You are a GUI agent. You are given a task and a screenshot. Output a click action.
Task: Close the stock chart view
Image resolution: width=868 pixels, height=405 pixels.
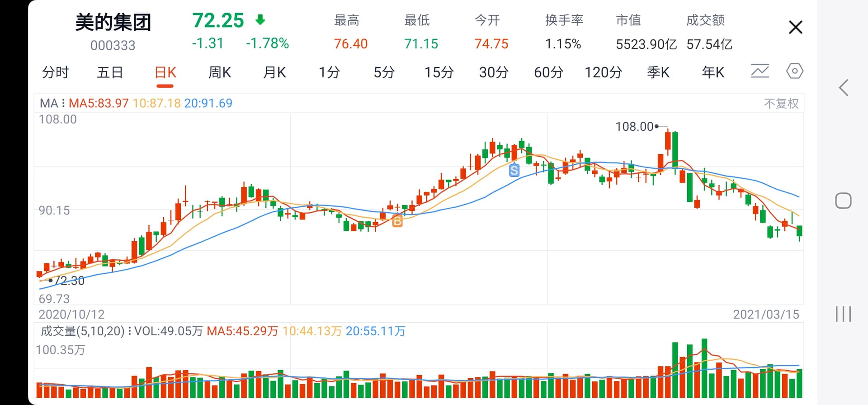[795, 27]
